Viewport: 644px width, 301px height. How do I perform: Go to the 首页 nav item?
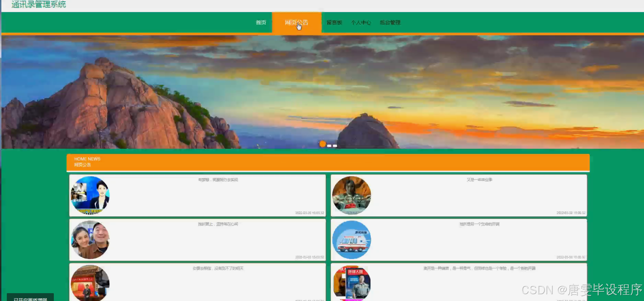pos(261,23)
